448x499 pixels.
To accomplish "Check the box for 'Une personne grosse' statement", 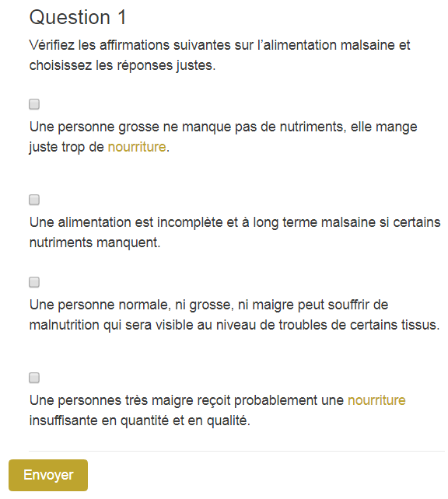I will pyautogui.click(x=34, y=104).
